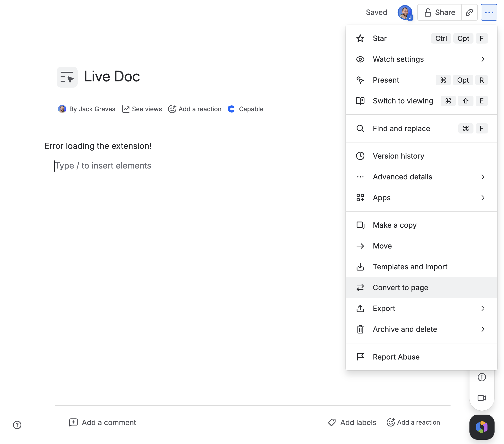Click the Share button

point(439,12)
